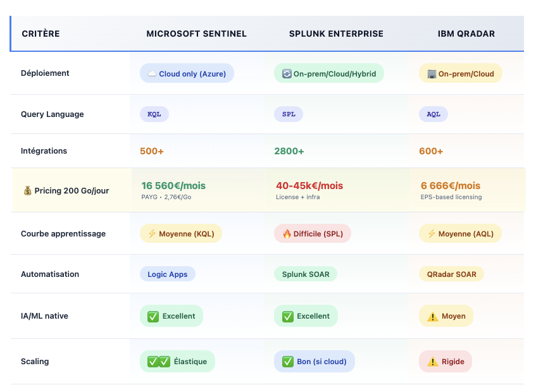Click the 500+ integrations value
536x392 pixels.
pos(152,151)
